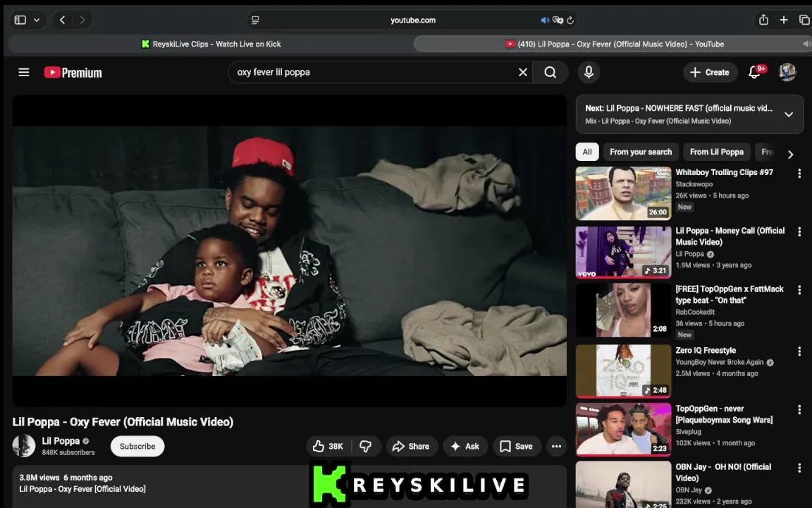812x508 pixels.
Task: Open Whiteboy Trolling Clips #97 thumbnail
Action: click(624, 193)
